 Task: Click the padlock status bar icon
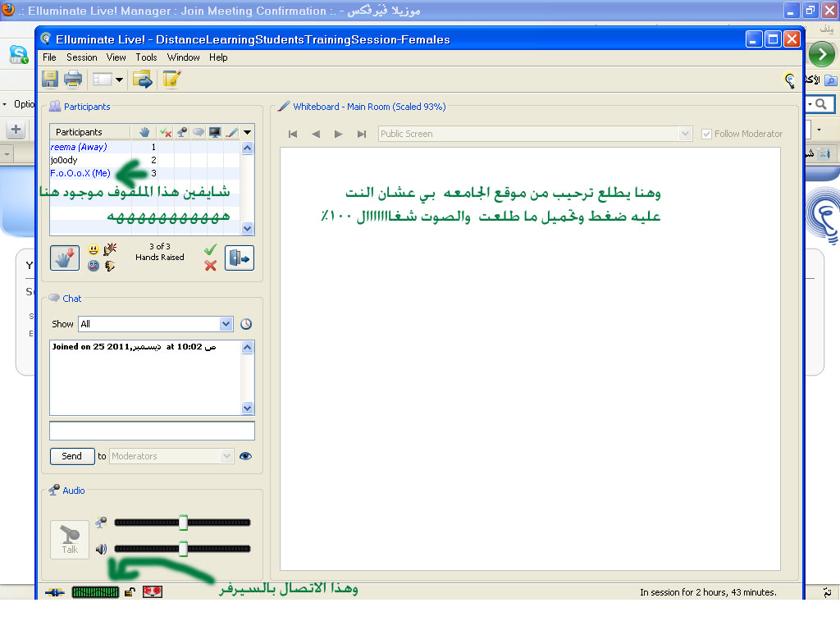(130, 592)
